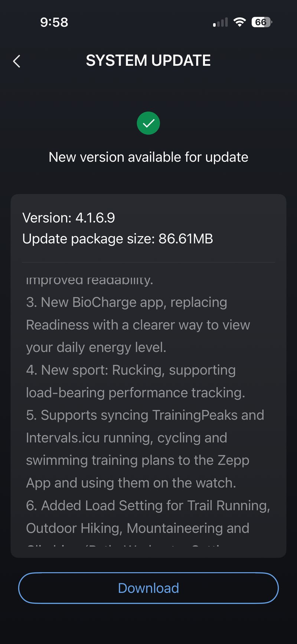Tap the green checkmark success icon
The width and height of the screenshot is (297, 644).
point(148,123)
